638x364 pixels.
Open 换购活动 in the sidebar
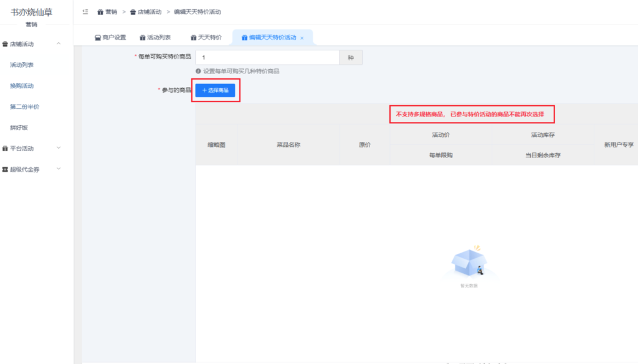pos(22,86)
